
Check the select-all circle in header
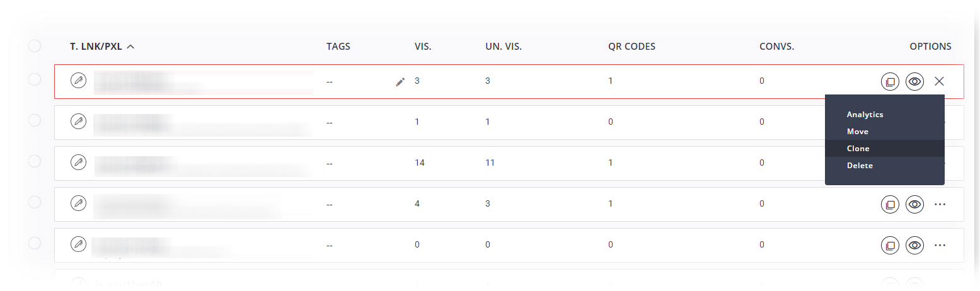click(x=35, y=46)
